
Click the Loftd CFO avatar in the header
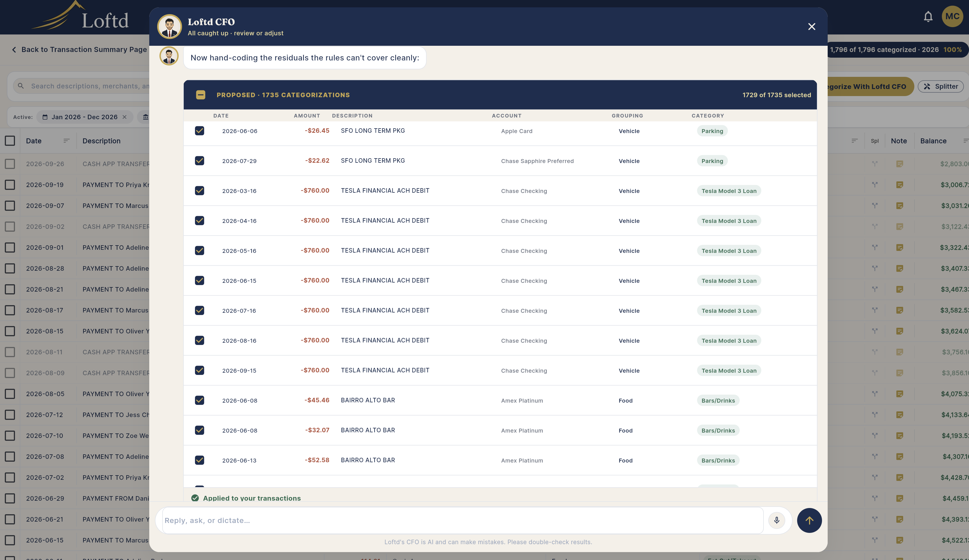coord(169,27)
